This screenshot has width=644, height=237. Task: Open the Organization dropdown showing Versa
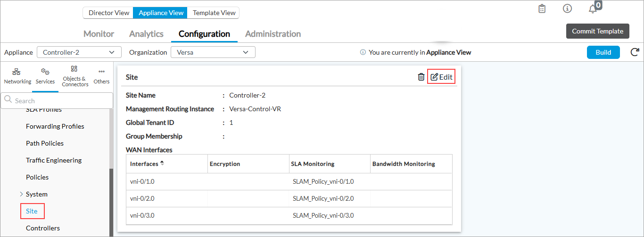pyautogui.click(x=213, y=52)
